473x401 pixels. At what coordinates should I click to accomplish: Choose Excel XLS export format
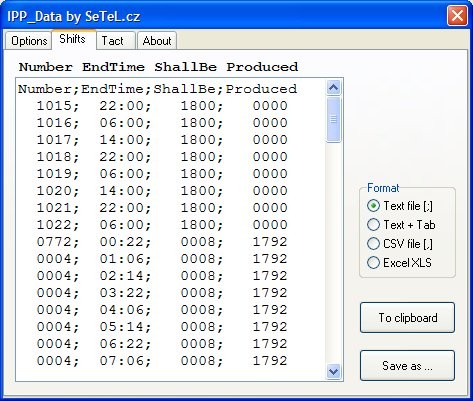coord(399,263)
